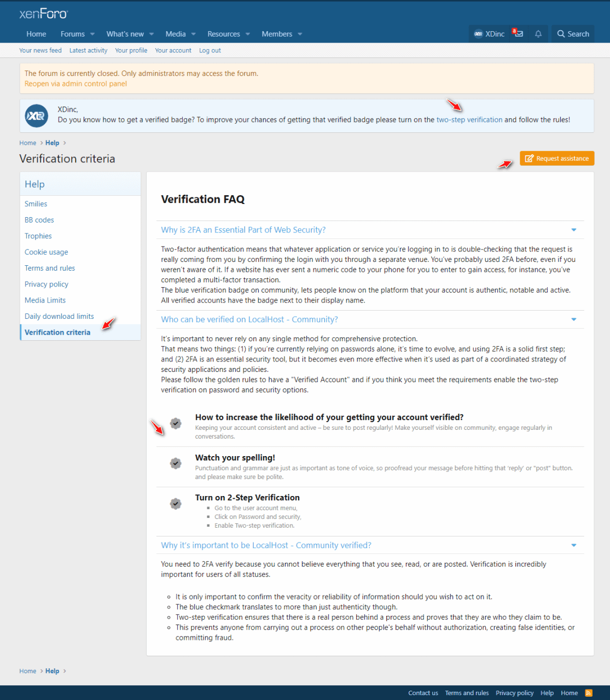The image size is (610, 700).
Task: Click the 'Request assistance' button
Action: [x=556, y=159]
